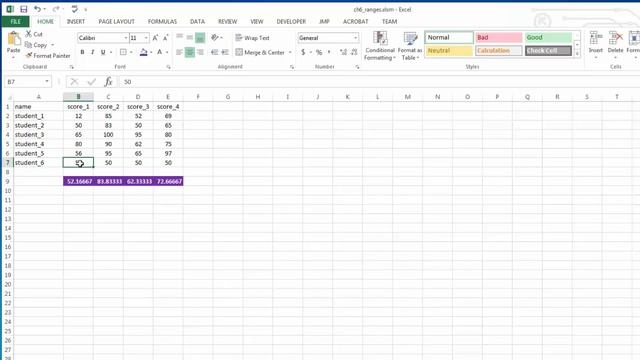The image size is (640, 360).
Task: Apply the Neutral cell style
Action: point(449,51)
